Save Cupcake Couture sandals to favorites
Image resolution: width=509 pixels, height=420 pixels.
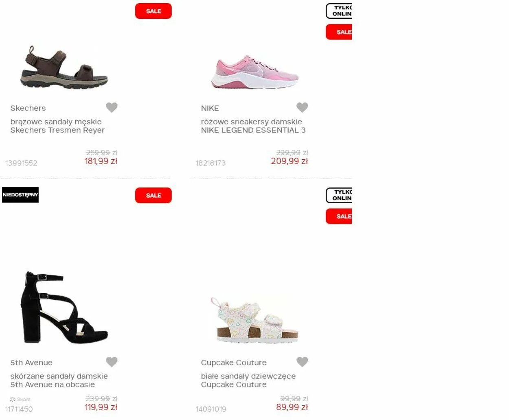tap(302, 362)
